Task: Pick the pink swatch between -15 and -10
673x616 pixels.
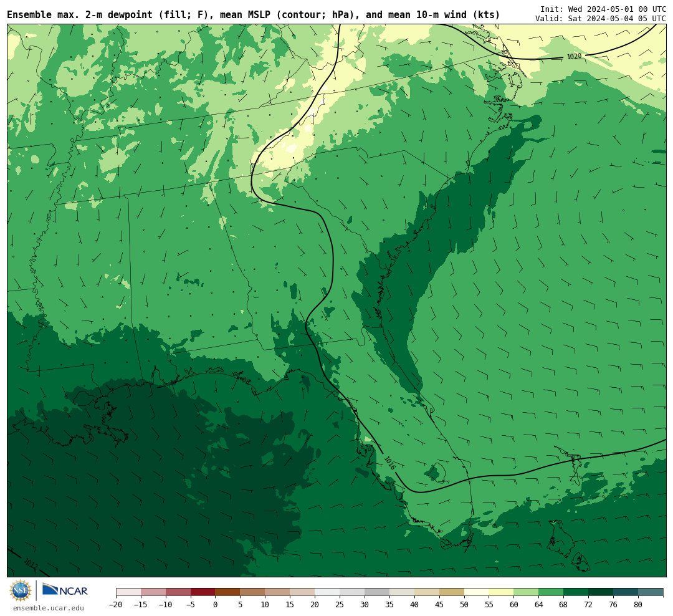Action: click(153, 592)
